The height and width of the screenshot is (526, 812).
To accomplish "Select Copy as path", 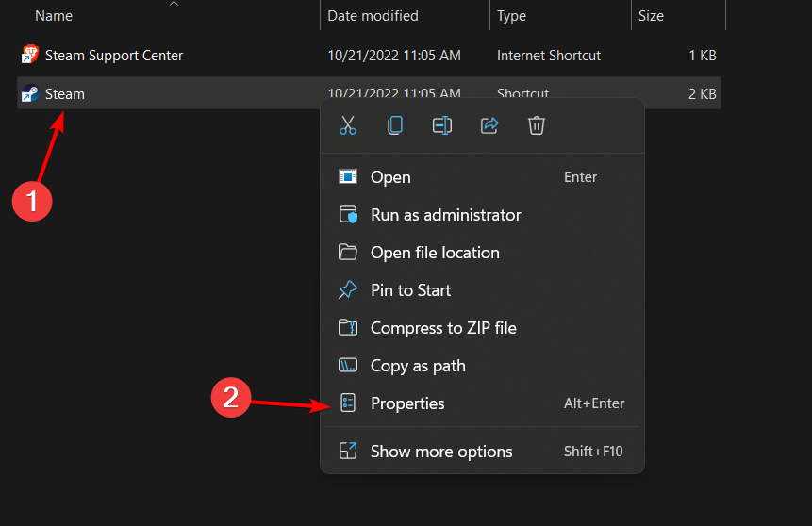I will [x=482, y=366].
